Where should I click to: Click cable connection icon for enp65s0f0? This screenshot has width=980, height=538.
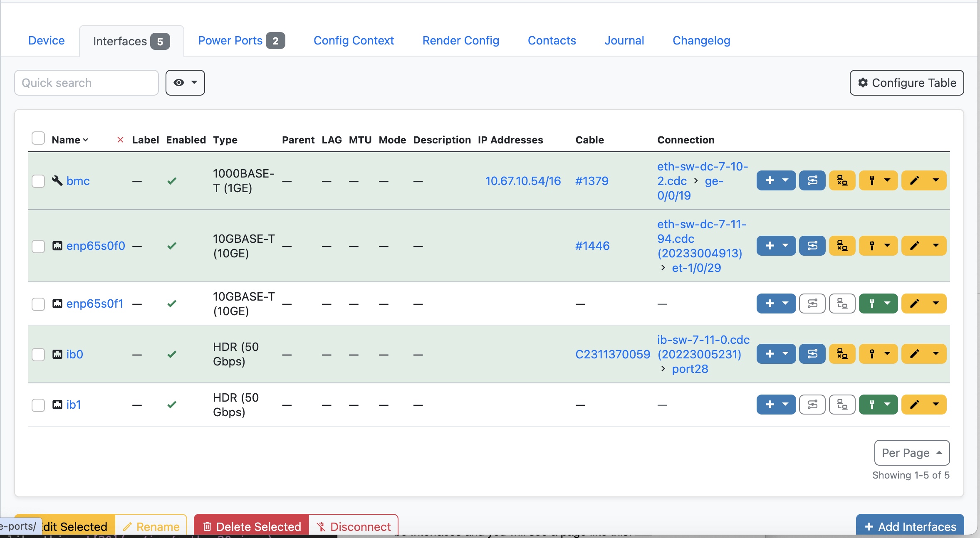click(x=842, y=246)
